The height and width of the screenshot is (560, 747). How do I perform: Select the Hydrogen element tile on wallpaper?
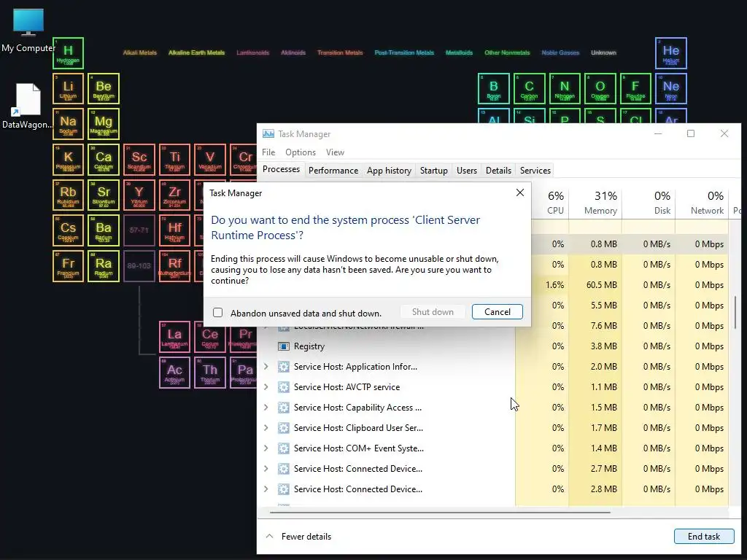point(68,52)
